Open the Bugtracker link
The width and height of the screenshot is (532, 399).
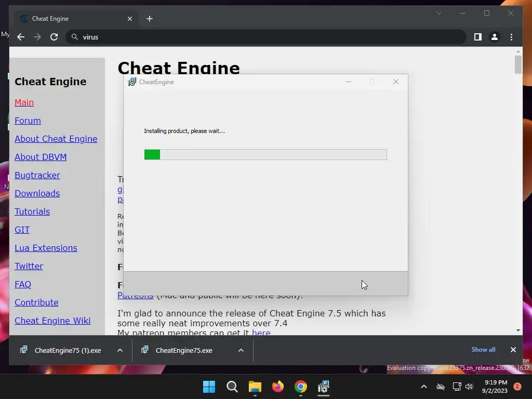pyautogui.click(x=37, y=175)
